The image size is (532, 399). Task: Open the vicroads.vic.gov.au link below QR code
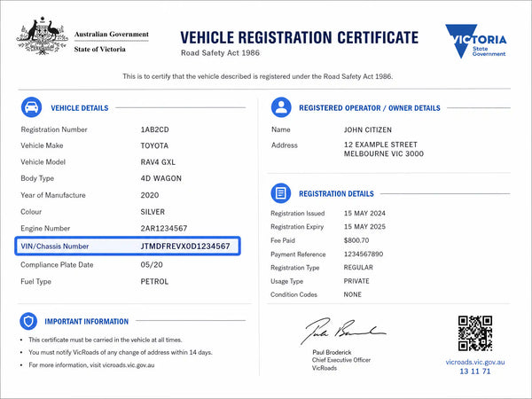click(x=475, y=362)
